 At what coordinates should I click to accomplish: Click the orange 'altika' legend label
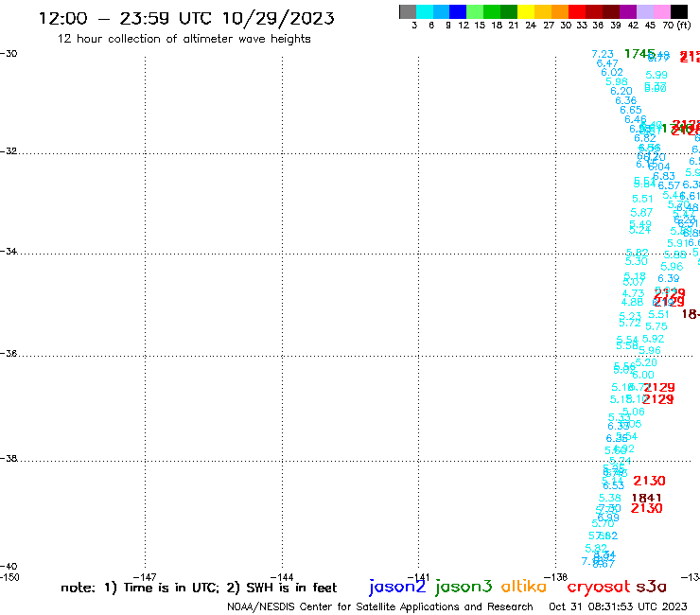[x=523, y=587]
